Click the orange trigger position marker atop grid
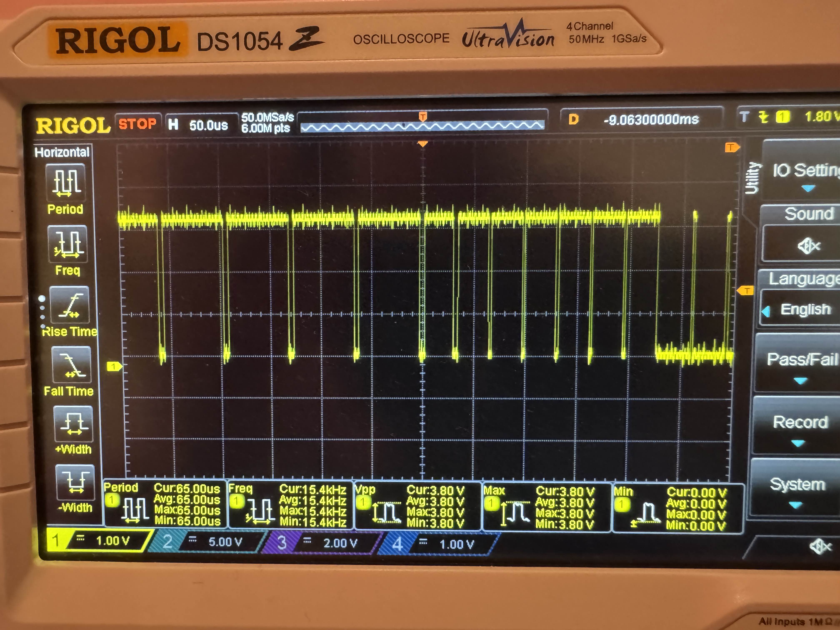Image resolution: width=840 pixels, height=630 pixels. tap(422, 144)
